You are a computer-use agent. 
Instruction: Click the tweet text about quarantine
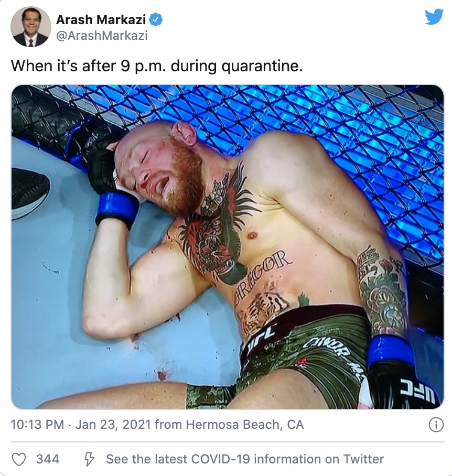(157, 66)
